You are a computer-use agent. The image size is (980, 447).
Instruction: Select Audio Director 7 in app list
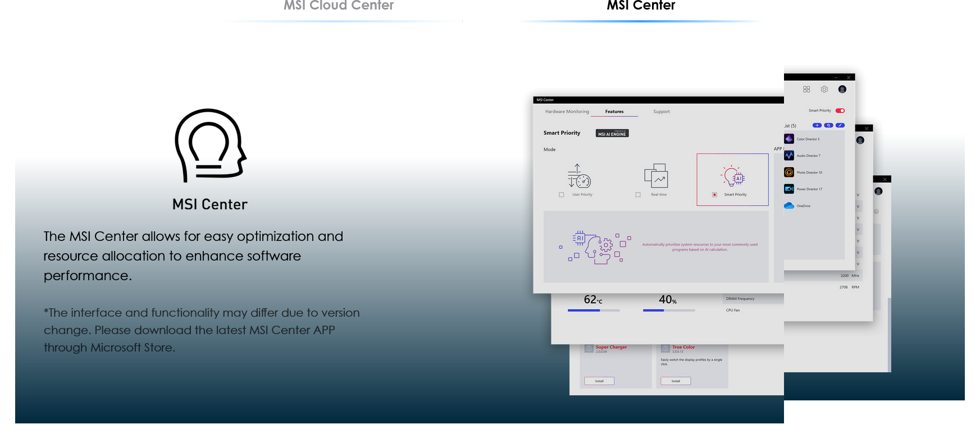808,156
